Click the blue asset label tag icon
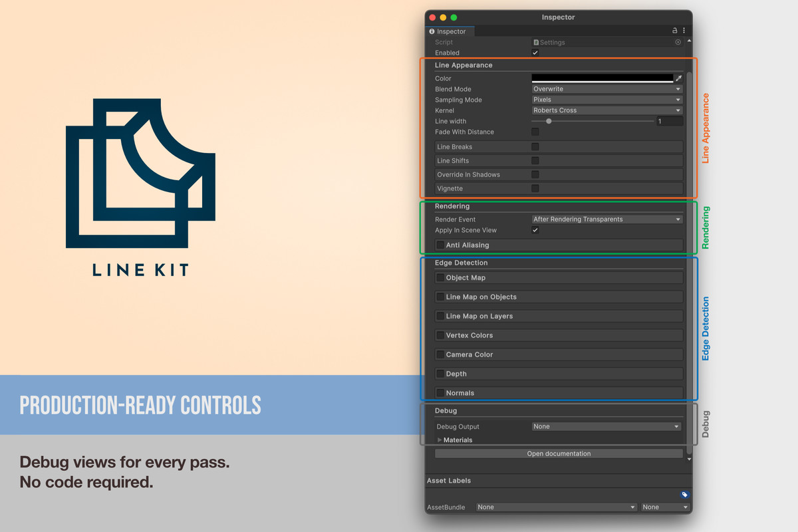The height and width of the screenshot is (532, 798). tap(684, 495)
